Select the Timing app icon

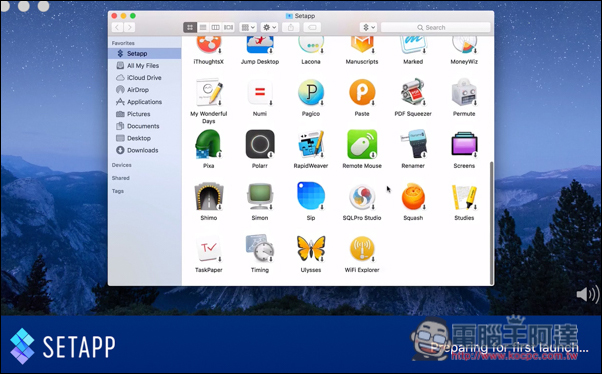[260, 249]
